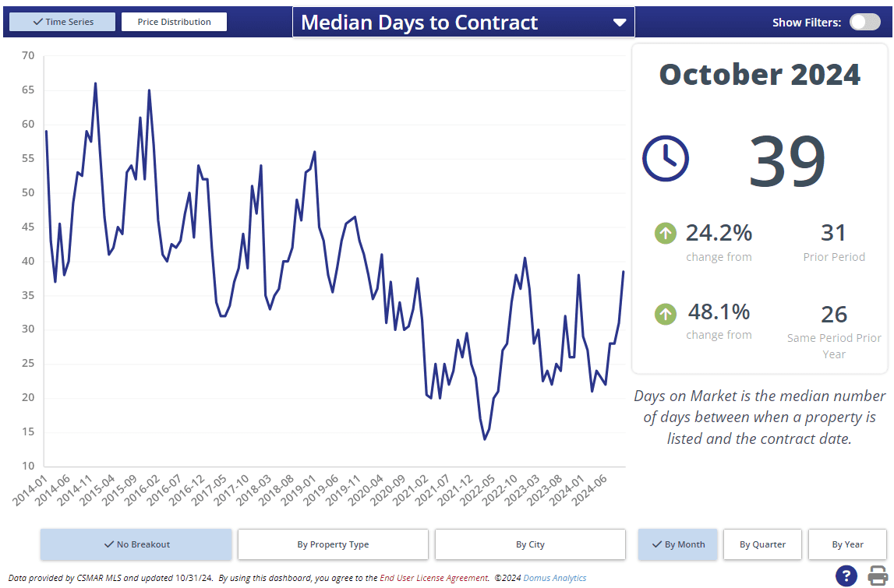The height and width of the screenshot is (588, 894).
Task: Break out chart By City
Action: [x=530, y=544]
